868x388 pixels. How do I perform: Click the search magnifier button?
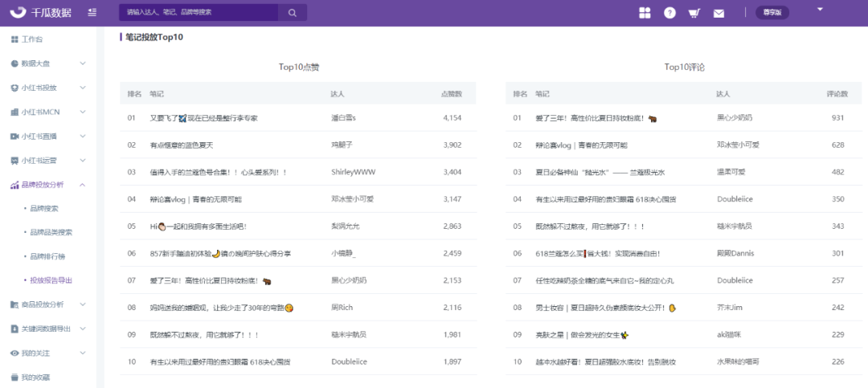pyautogui.click(x=293, y=12)
